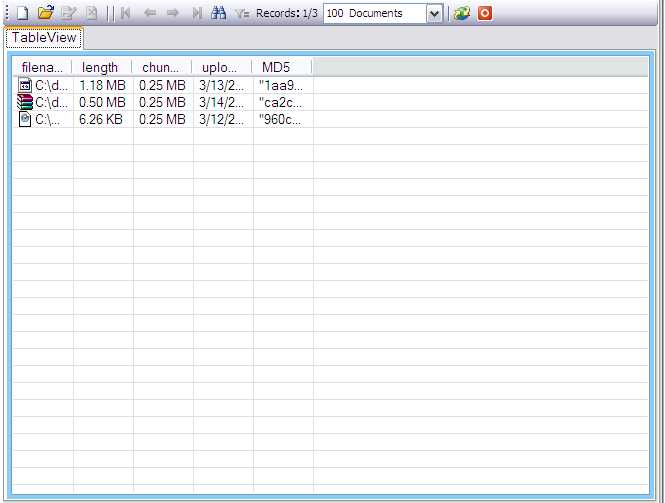
Task: Click the new document icon
Action: coord(22,13)
